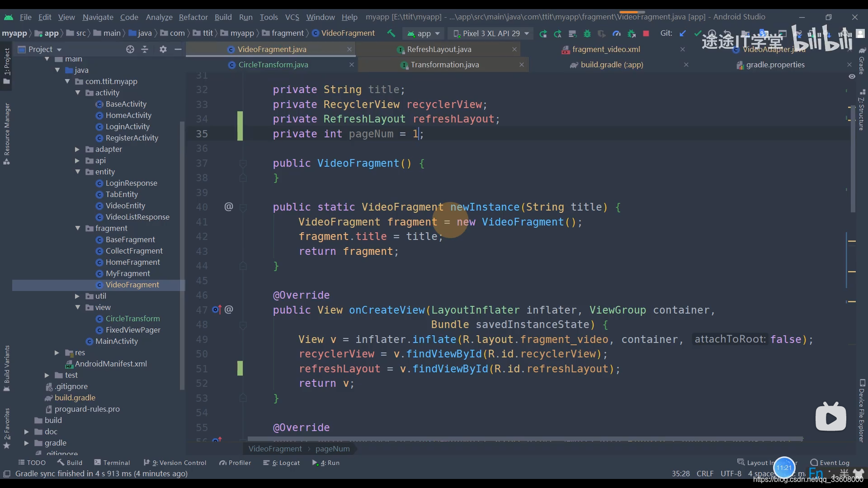Open the TODO tool window
The image size is (868, 488).
pos(32,463)
